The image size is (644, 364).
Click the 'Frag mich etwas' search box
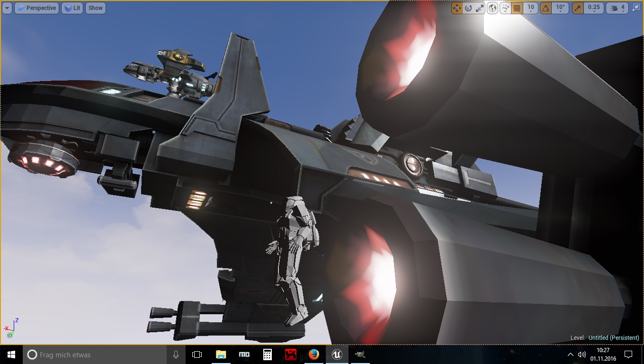point(95,355)
